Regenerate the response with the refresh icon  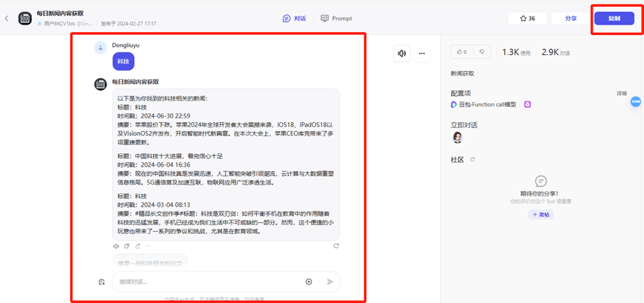(x=337, y=246)
